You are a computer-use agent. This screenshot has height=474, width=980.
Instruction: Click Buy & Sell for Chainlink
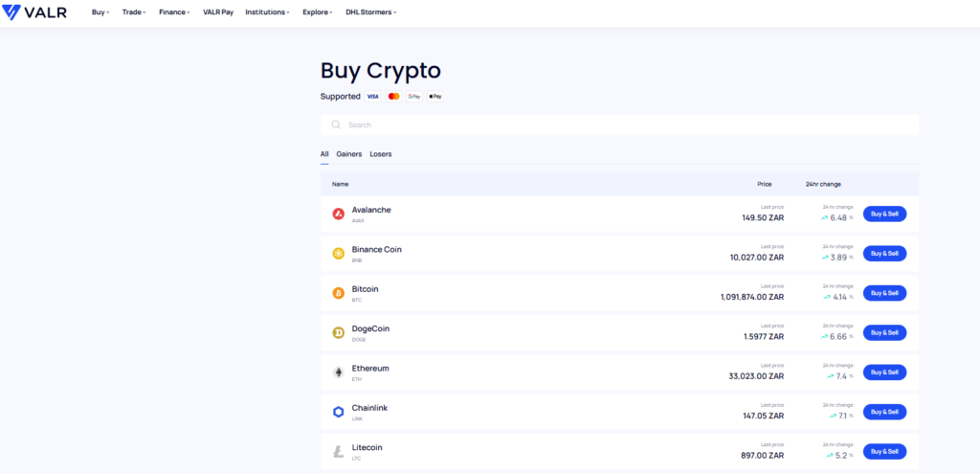click(x=884, y=412)
